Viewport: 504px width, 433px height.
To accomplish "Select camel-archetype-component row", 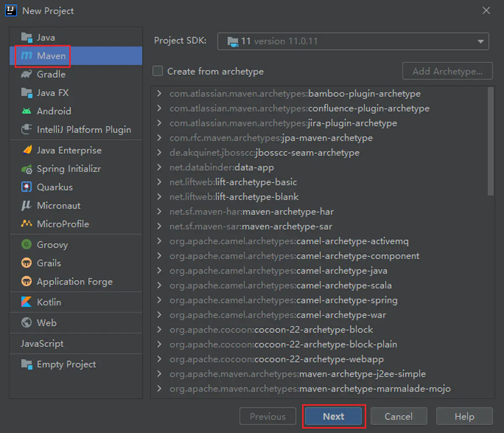I will tap(319, 256).
